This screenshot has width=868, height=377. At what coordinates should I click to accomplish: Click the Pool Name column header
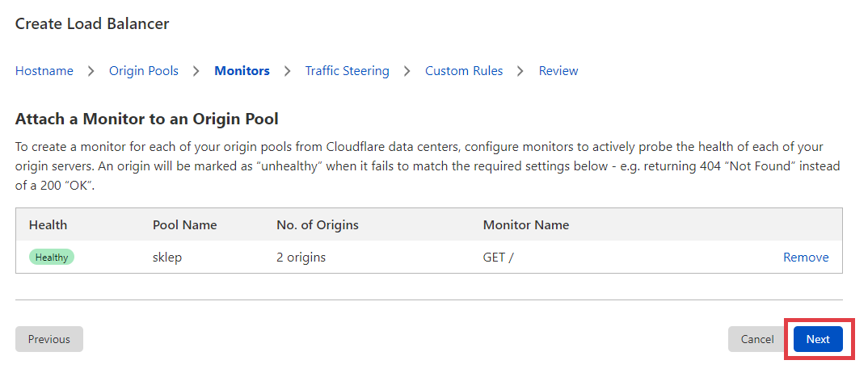pyautogui.click(x=184, y=225)
